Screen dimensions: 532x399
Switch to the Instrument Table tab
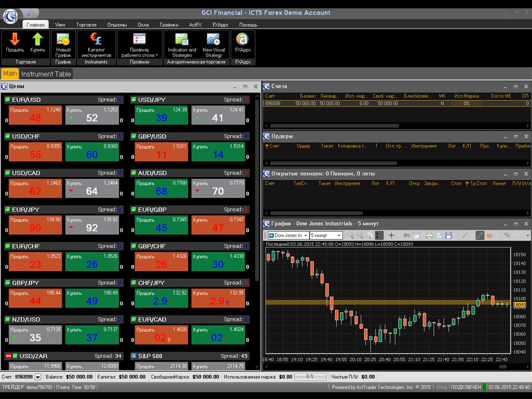coord(46,74)
